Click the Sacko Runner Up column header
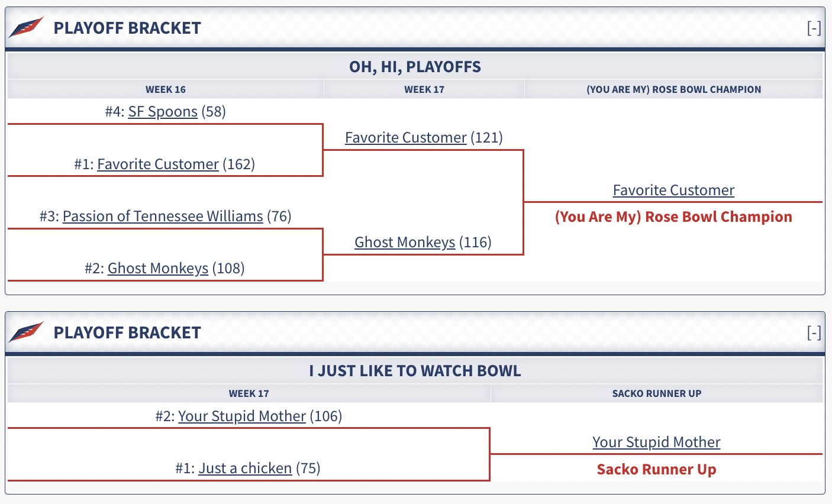The height and width of the screenshot is (504, 832). pyautogui.click(x=656, y=393)
